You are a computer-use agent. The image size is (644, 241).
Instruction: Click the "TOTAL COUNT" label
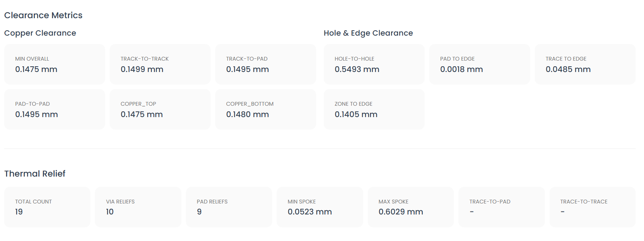(33, 202)
